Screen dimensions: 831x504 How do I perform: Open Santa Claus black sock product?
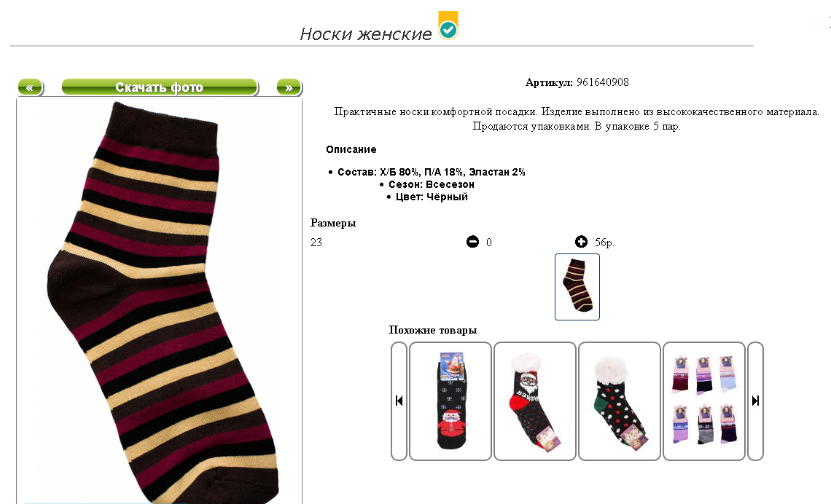tap(450, 401)
